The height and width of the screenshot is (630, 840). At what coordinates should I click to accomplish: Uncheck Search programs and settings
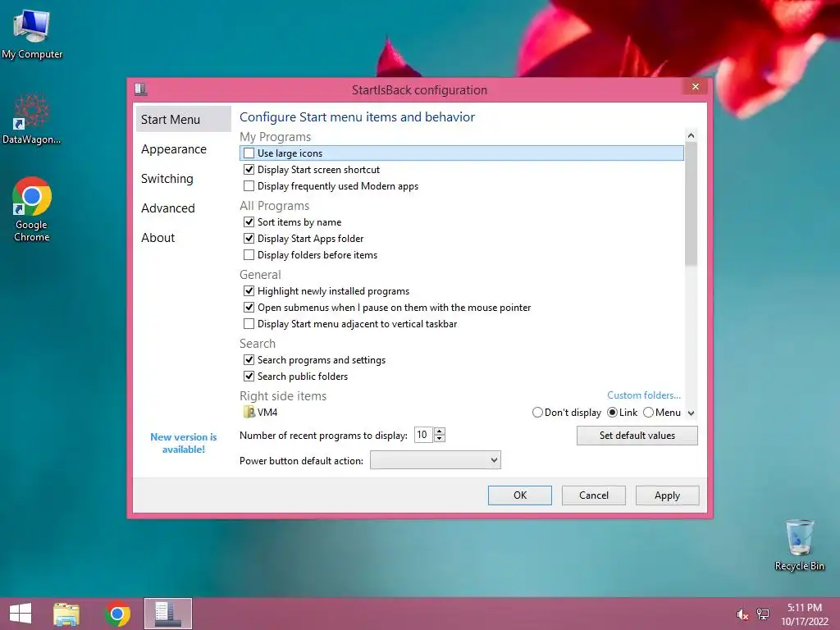tap(249, 360)
